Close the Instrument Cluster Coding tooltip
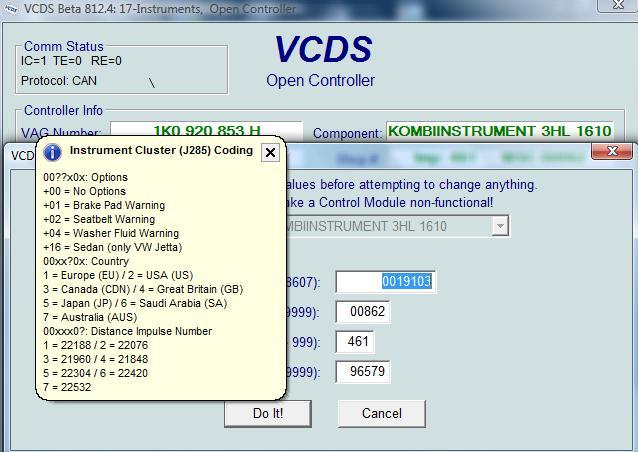The width and height of the screenshot is (638, 452). (x=270, y=153)
